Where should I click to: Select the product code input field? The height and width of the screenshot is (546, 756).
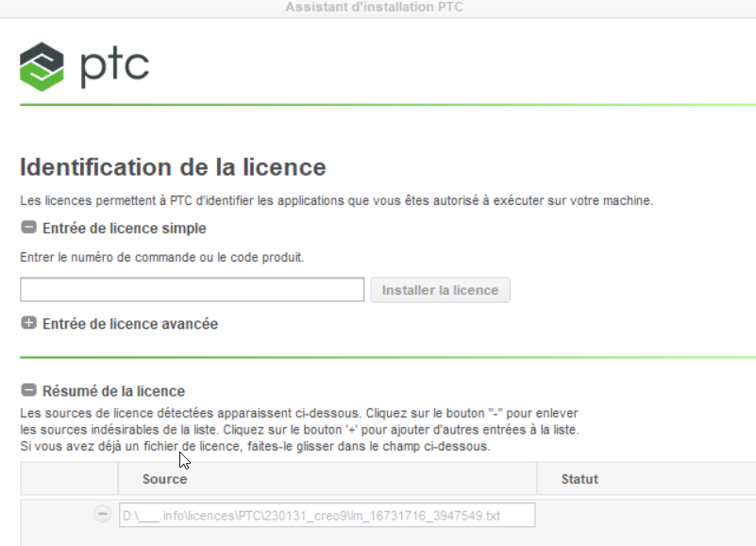[x=192, y=289]
